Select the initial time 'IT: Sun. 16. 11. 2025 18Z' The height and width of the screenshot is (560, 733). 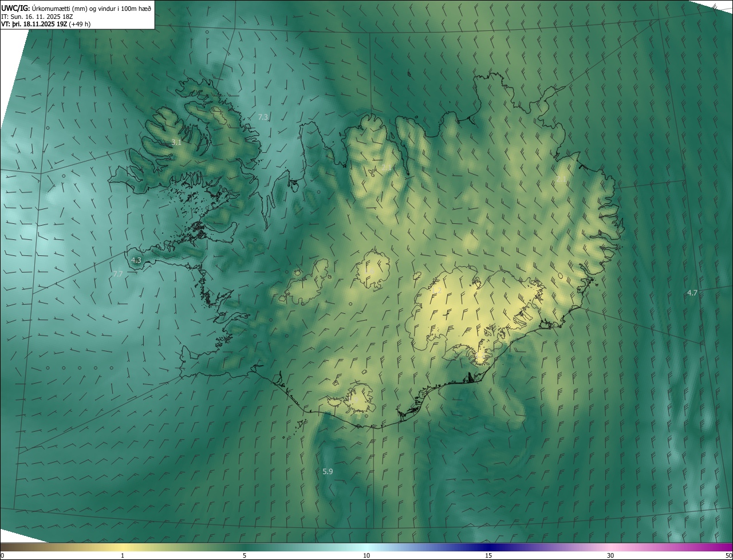[37, 16]
